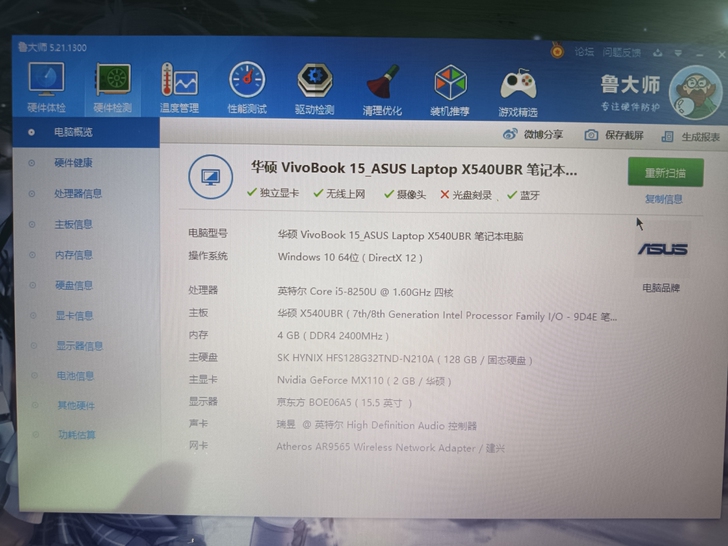Viewport: 728px width, 546px height.
Task: Open the title bar dropdown menu arrow
Action: (x=678, y=53)
